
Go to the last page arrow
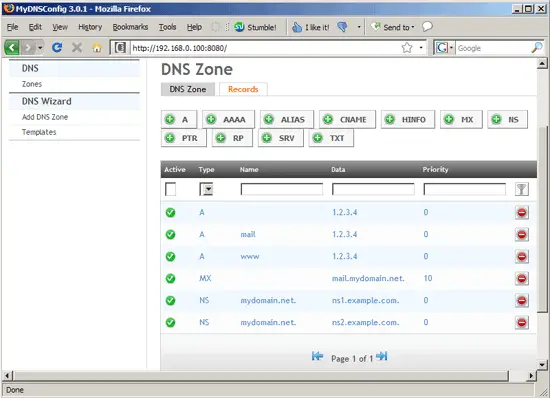coord(382,357)
